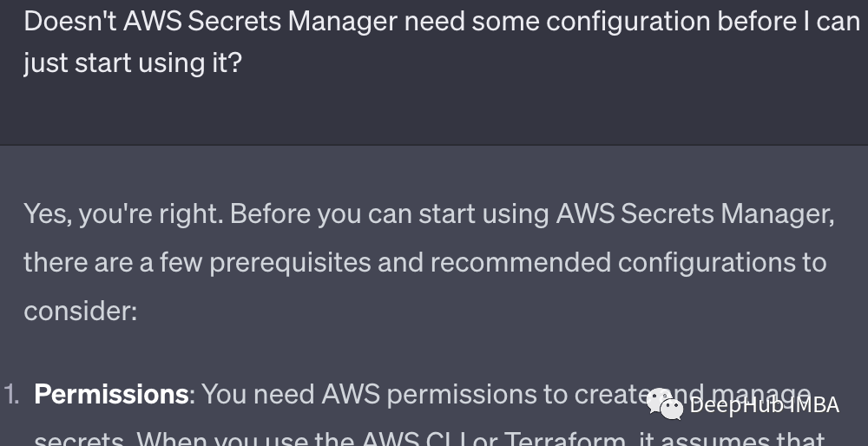Click the word 'consider:' in the reply

click(x=80, y=311)
